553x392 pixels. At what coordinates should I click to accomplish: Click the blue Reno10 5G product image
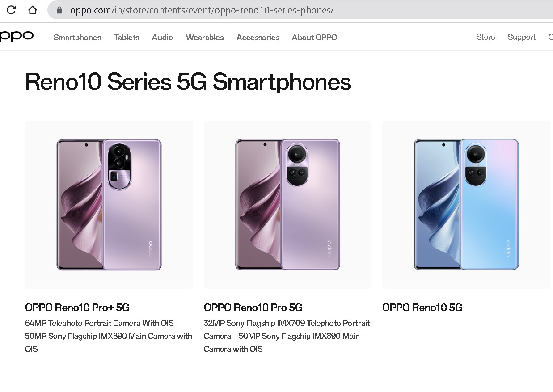tap(466, 204)
